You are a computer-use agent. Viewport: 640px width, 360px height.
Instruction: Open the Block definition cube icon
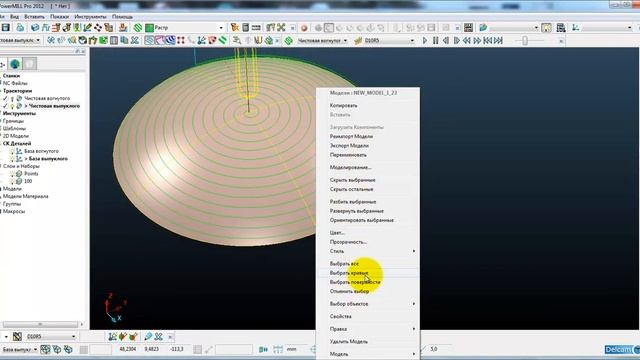click(x=35, y=28)
